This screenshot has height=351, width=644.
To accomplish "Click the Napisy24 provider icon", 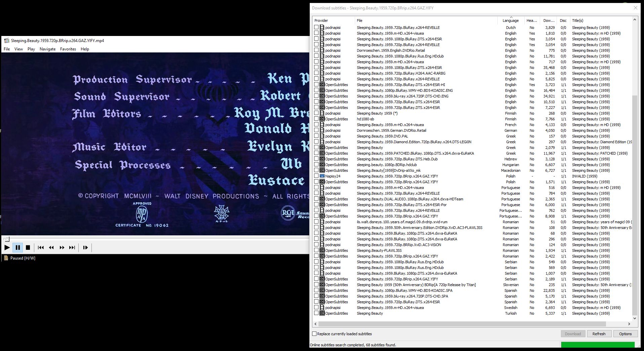I will click(x=322, y=176).
